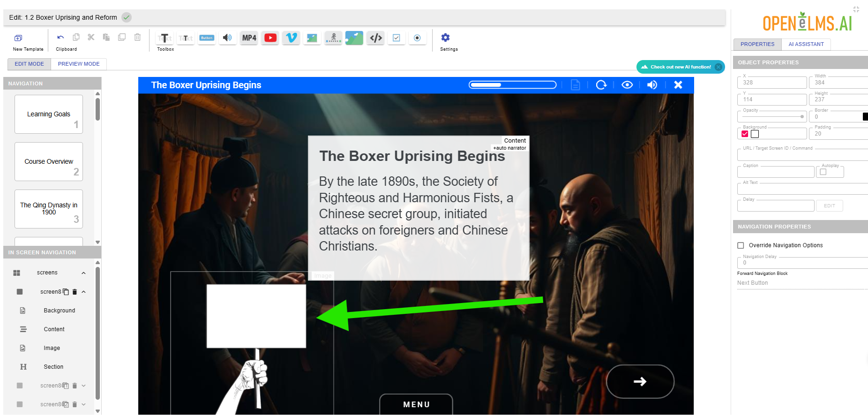Delete object using toolbar trash icon

click(137, 37)
